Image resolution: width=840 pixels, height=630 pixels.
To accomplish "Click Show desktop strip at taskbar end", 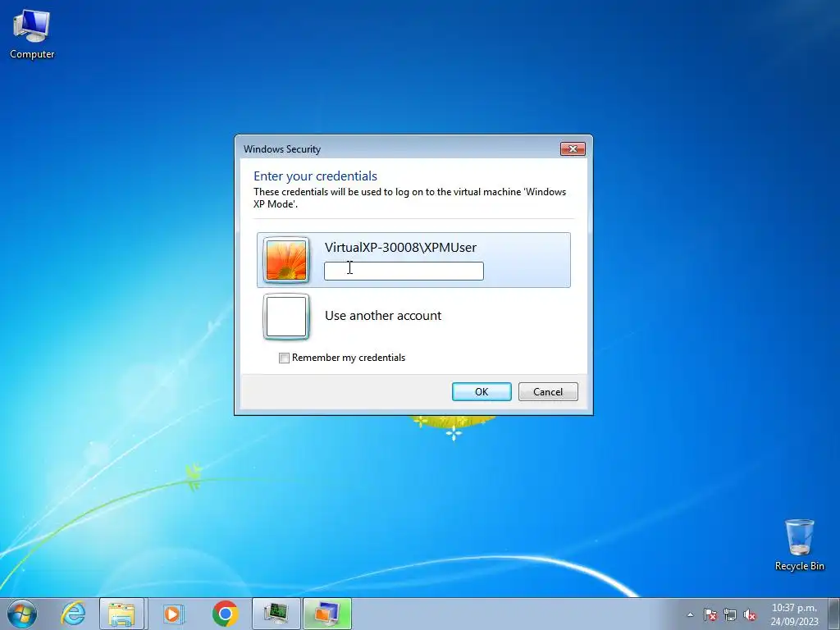I will [835, 614].
